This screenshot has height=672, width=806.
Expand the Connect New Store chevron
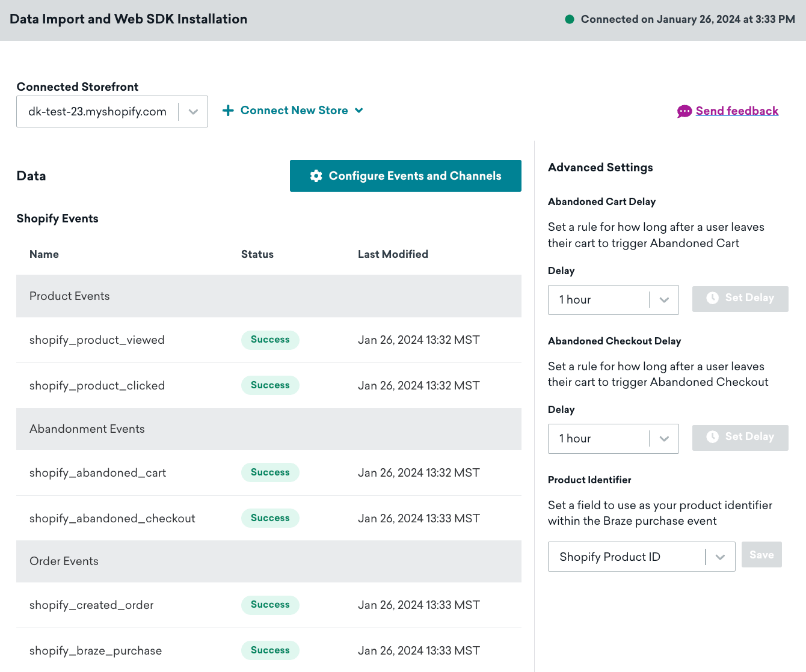[359, 111]
